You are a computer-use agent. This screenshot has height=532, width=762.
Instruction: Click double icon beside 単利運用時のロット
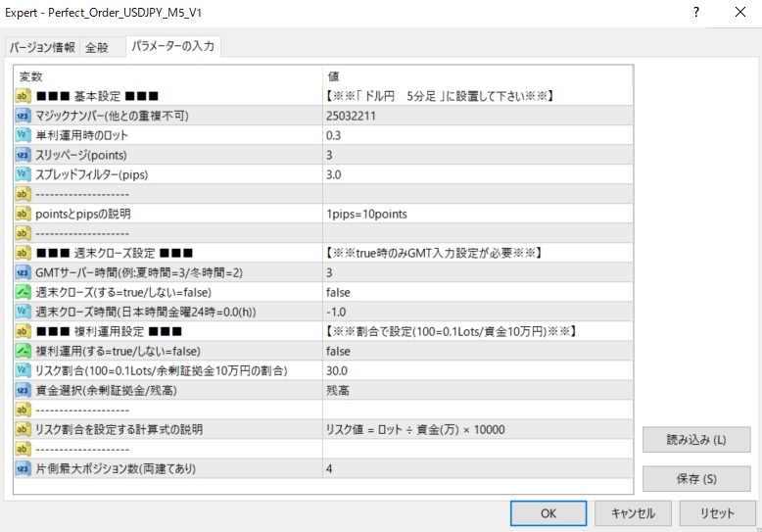(23, 135)
